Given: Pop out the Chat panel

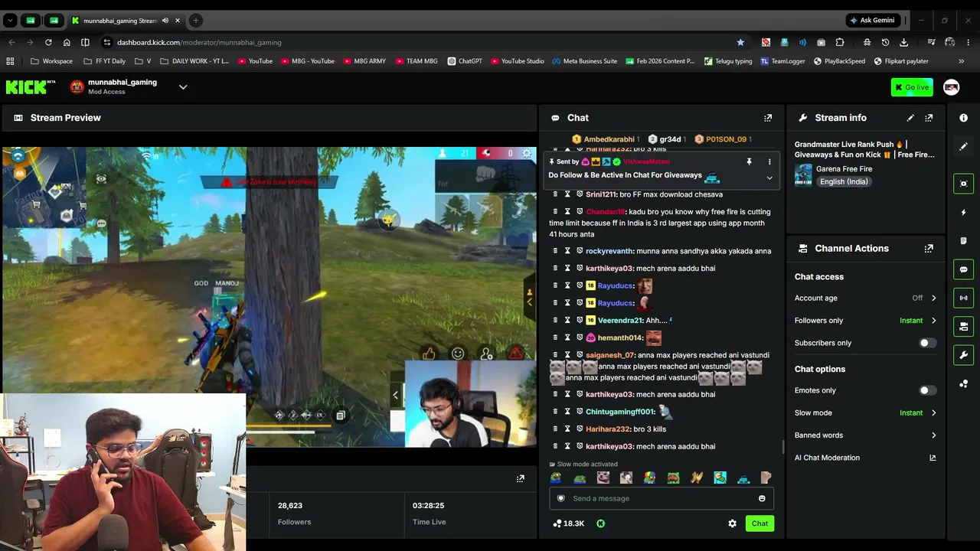Looking at the screenshot, I should coord(768,118).
